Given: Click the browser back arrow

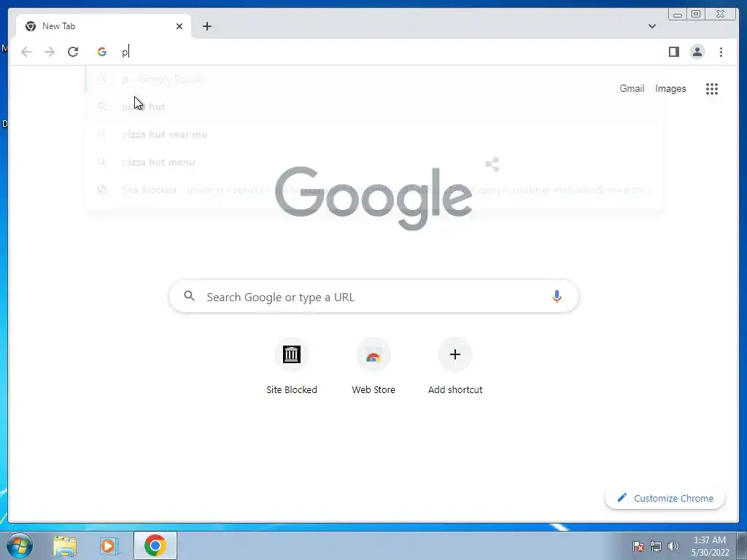Looking at the screenshot, I should [26, 52].
